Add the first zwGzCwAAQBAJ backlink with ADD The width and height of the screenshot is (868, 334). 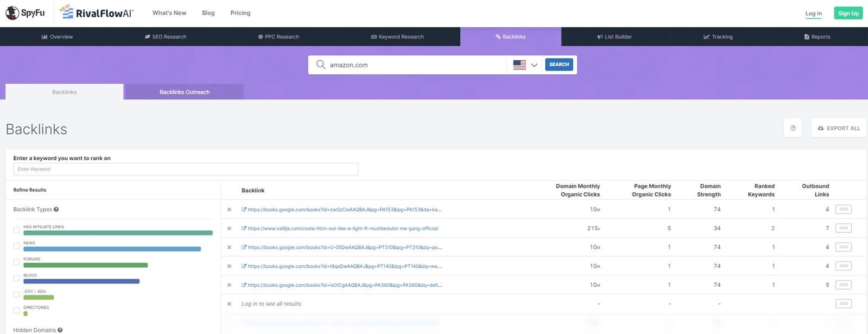[x=844, y=209]
